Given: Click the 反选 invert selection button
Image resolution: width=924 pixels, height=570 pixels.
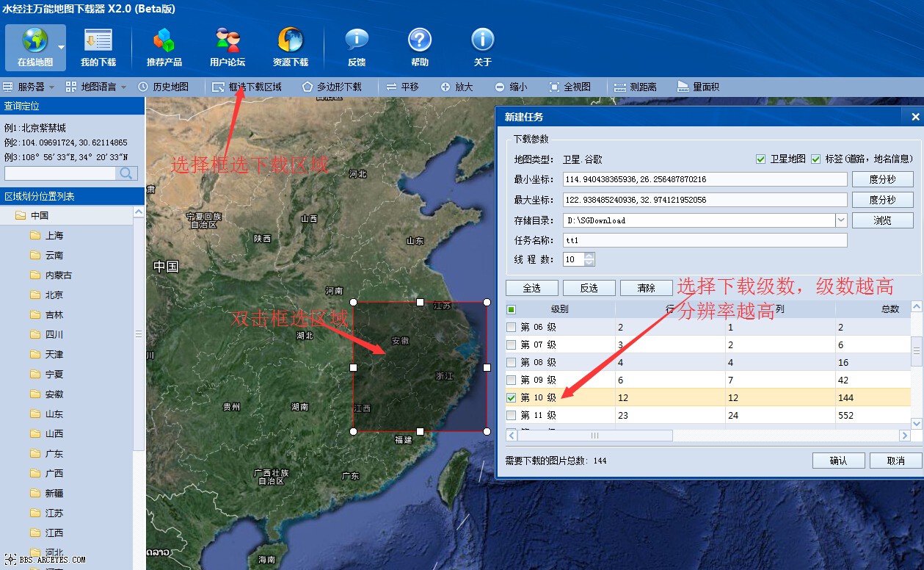Looking at the screenshot, I should coord(589,288).
